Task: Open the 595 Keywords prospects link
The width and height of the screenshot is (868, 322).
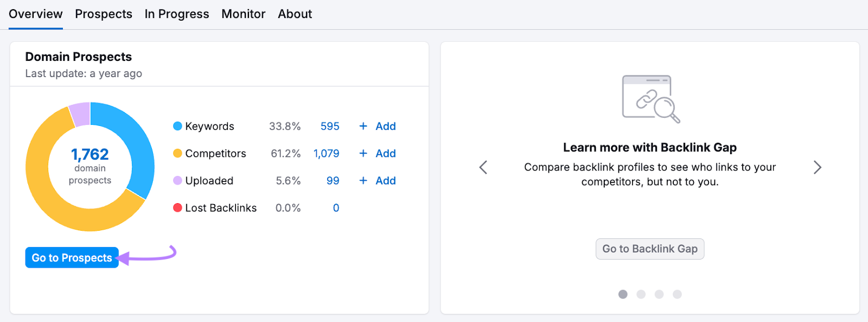Action: [x=330, y=126]
